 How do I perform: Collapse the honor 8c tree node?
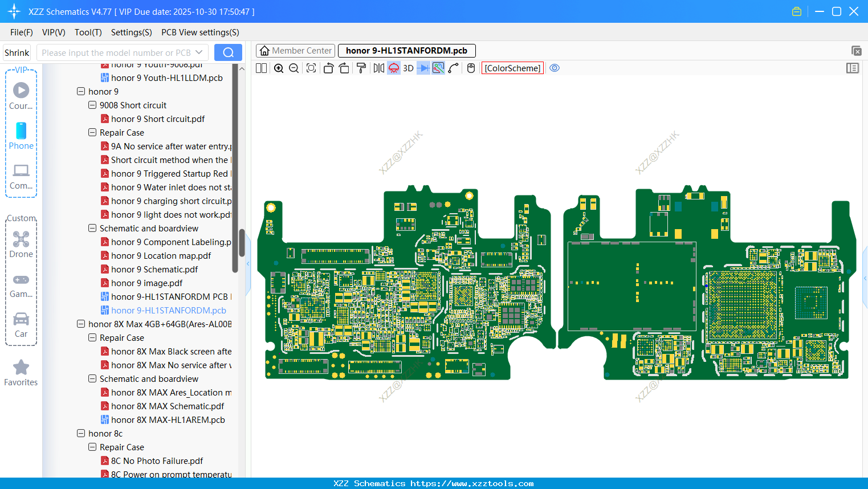(81, 433)
